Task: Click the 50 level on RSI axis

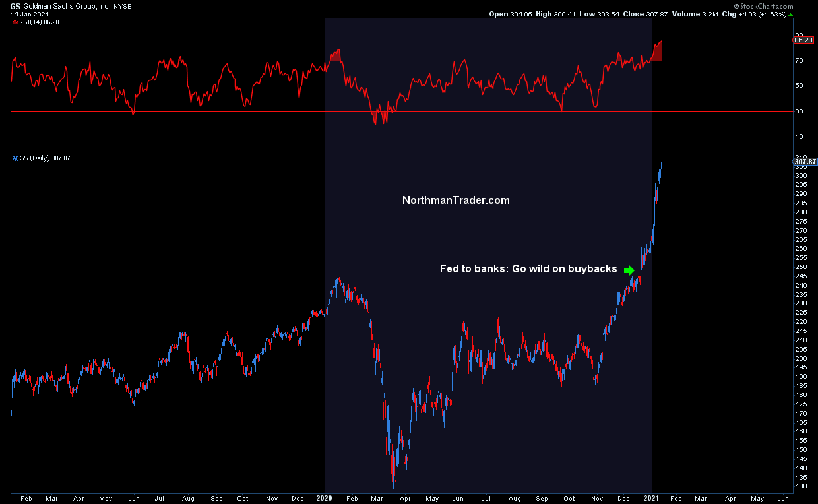Action: point(799,86)
